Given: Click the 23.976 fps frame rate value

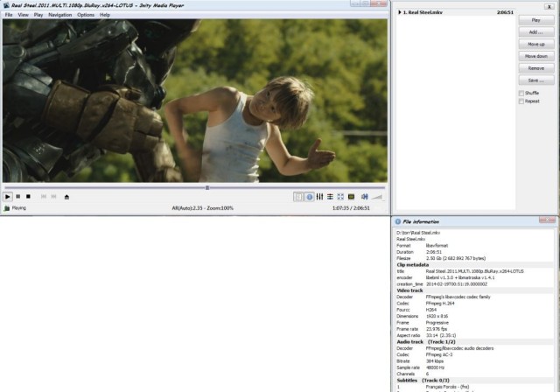Looking at the screenshot, I should (x=437, y=329).
